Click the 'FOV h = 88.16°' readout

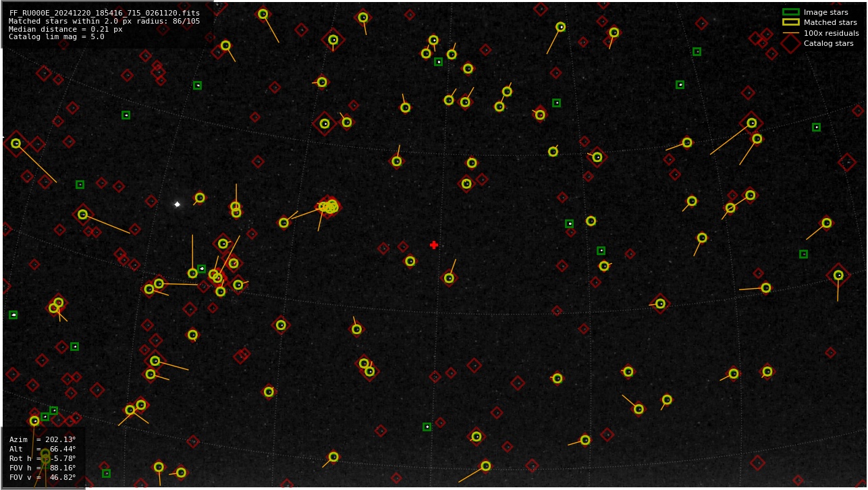tap(43, 468)
